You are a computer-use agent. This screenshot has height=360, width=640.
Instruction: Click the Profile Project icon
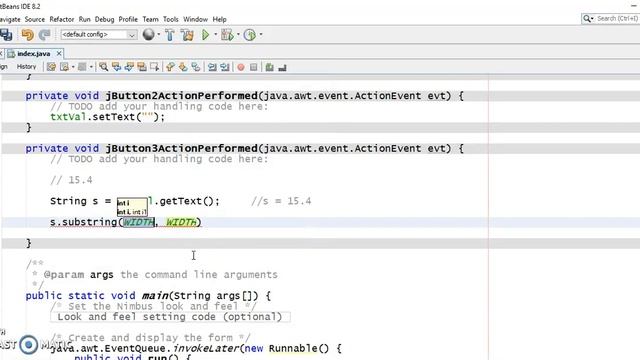click(x=250, y=35)
